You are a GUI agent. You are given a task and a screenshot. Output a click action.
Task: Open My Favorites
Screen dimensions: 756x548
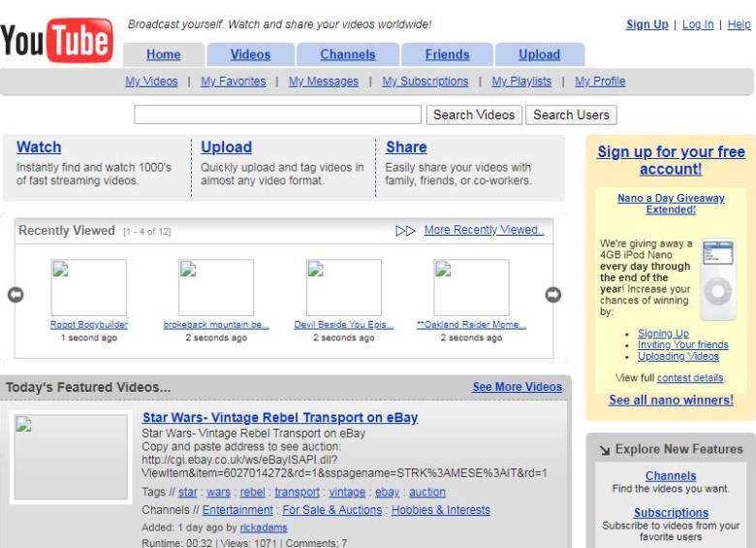click(234, 81)
